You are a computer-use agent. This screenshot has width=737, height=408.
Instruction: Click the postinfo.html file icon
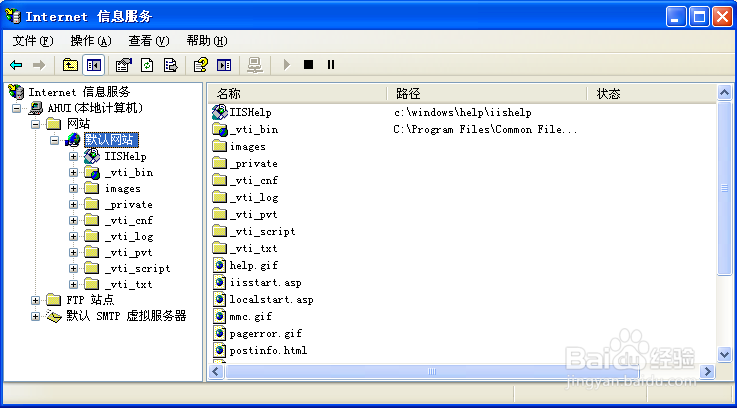pos(220,350)
